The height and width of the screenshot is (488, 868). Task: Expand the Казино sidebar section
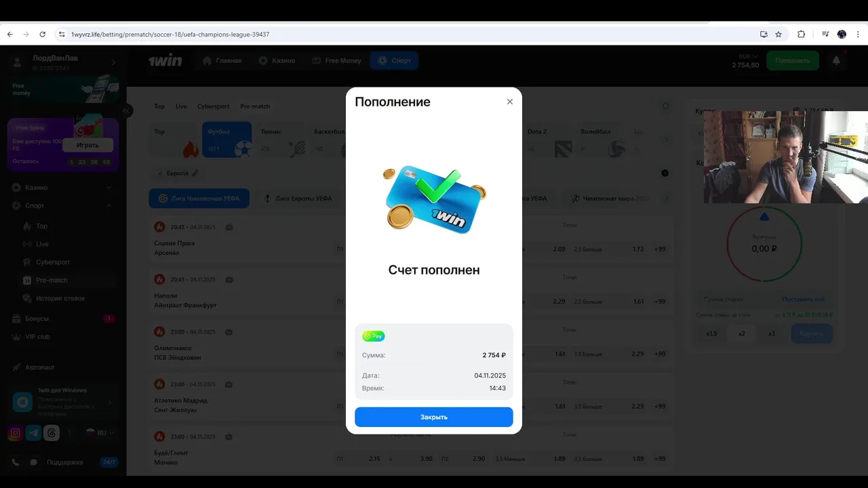click(x=63, y=187)
